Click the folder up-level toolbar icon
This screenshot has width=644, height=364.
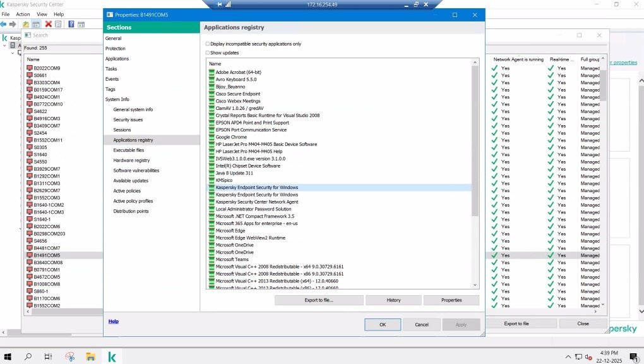tap(26, 24)
